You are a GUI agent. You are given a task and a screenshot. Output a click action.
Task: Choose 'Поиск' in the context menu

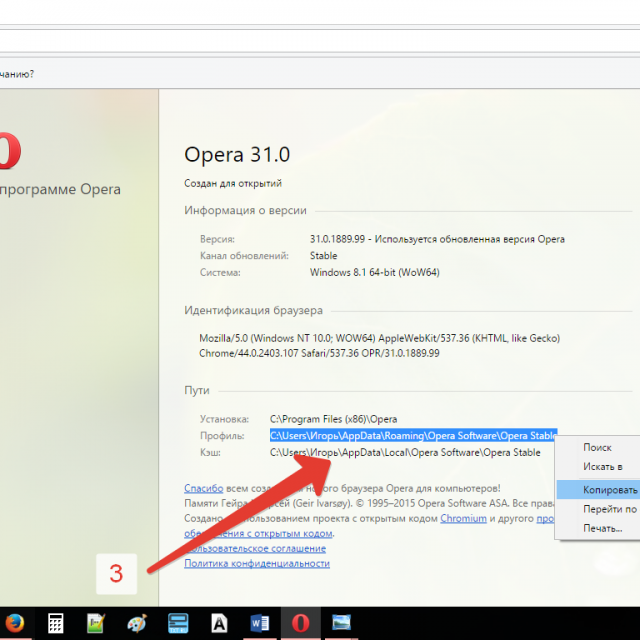597,448
